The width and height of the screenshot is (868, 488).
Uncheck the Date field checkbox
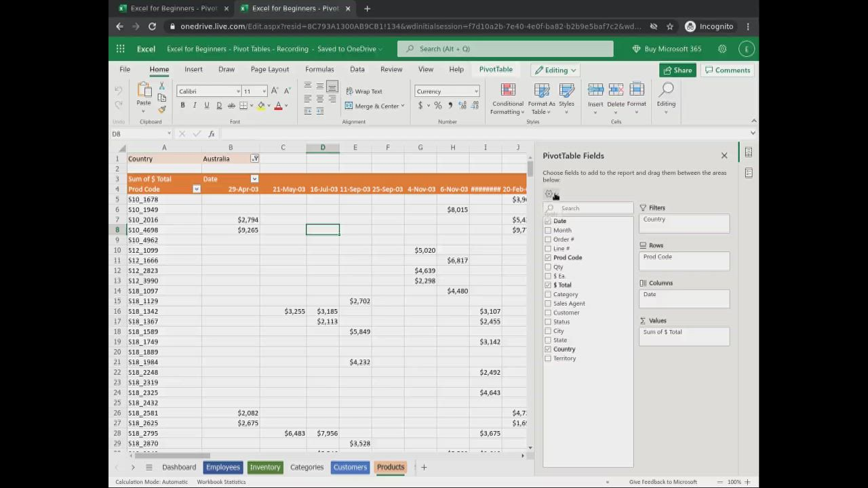tap(548, 221)
